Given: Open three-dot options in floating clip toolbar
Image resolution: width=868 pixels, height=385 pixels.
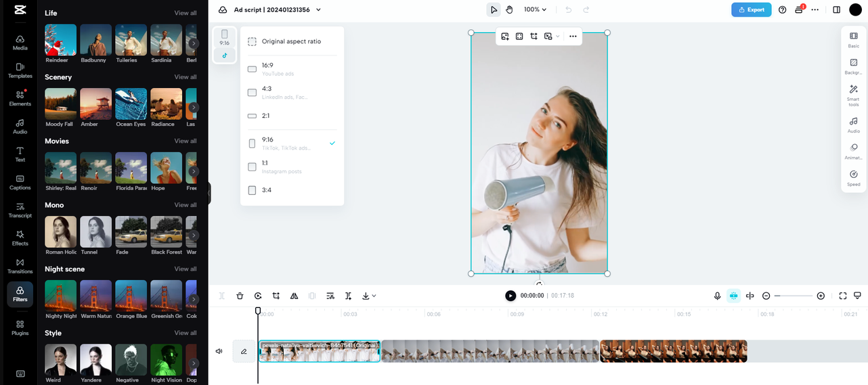Looking at the screenshot, I should coord(573,37).
